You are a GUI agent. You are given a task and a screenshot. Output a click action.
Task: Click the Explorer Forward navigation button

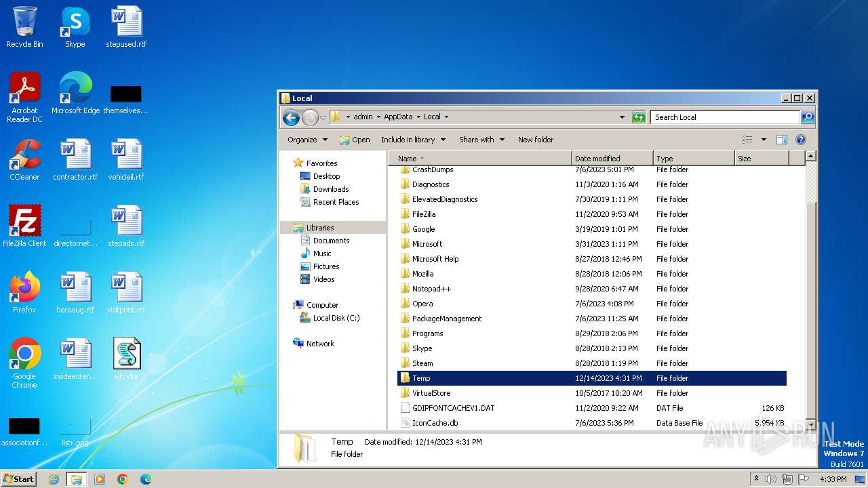[310, 117]
